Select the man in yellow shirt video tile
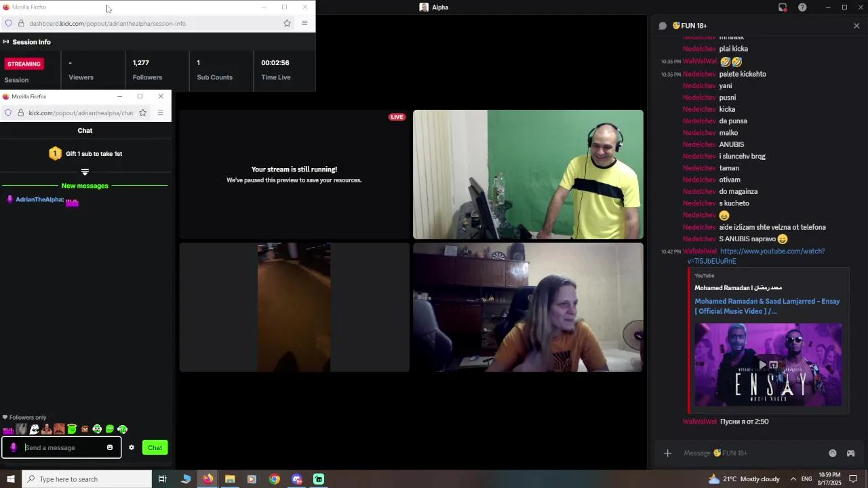Image resolution: width=868 pixels, height=488 pixels. 528,175
